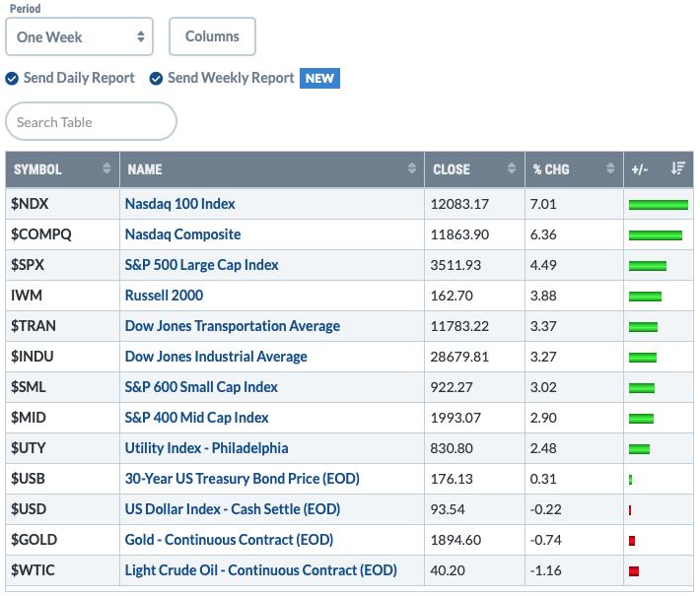Screen dimensions: 700x596
Task: Open the US Dollar Index - Cash Settle link
Action: point(232,509)
